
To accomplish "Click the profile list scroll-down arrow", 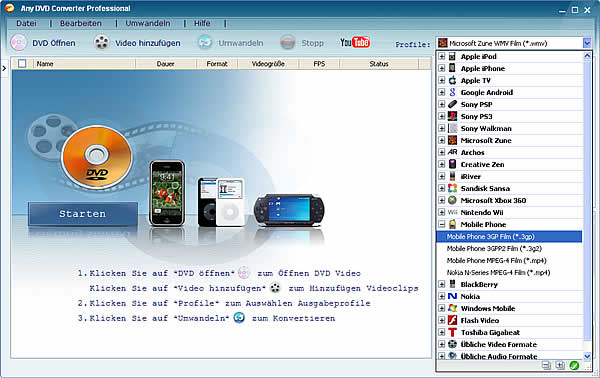I will tap(587, 356).
